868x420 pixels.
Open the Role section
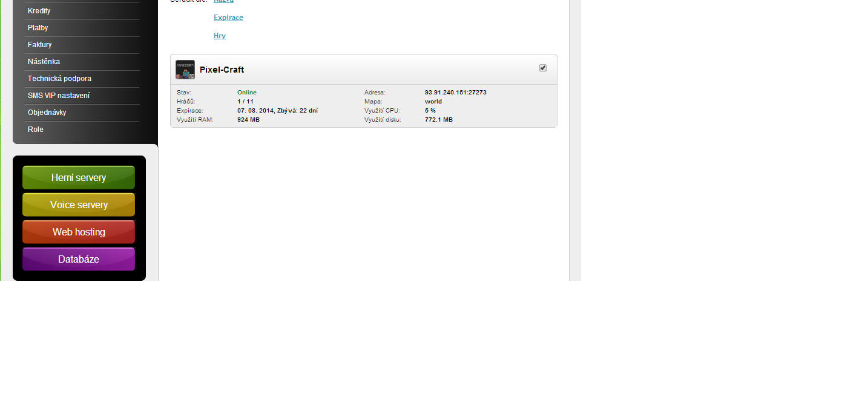click(35, 129)
